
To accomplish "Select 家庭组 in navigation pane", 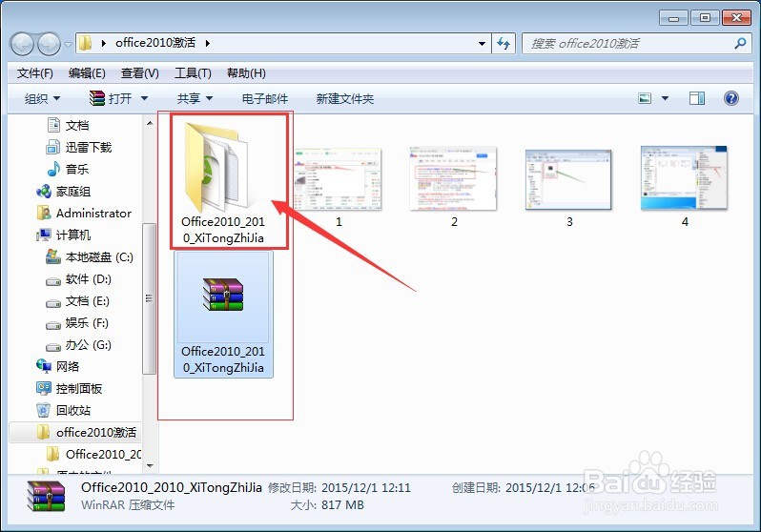I will click(x=64, y=192).
